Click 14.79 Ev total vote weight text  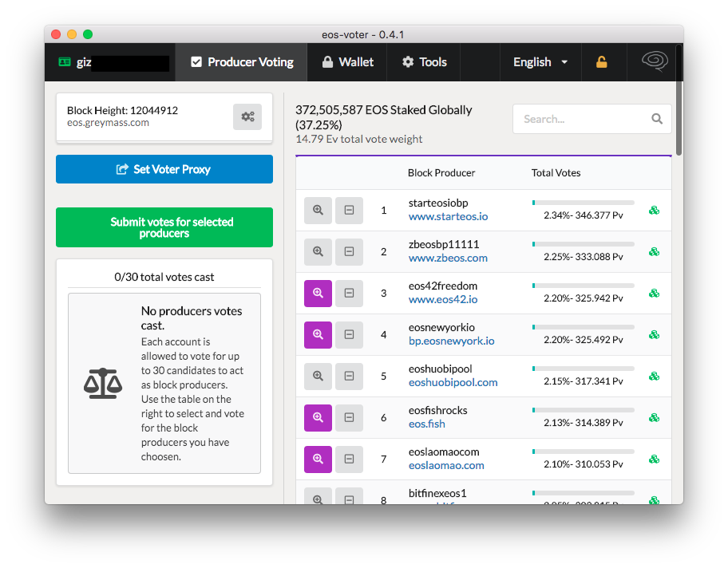pyautogui.click(x=359, y=140)
